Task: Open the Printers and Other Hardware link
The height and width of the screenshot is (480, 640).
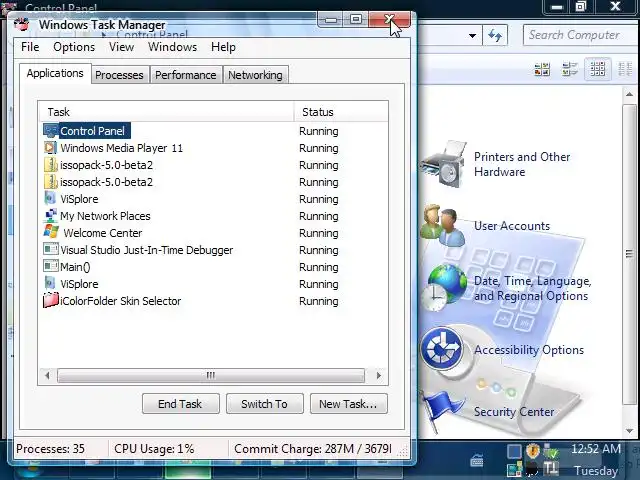Action: tap(522, 164)
